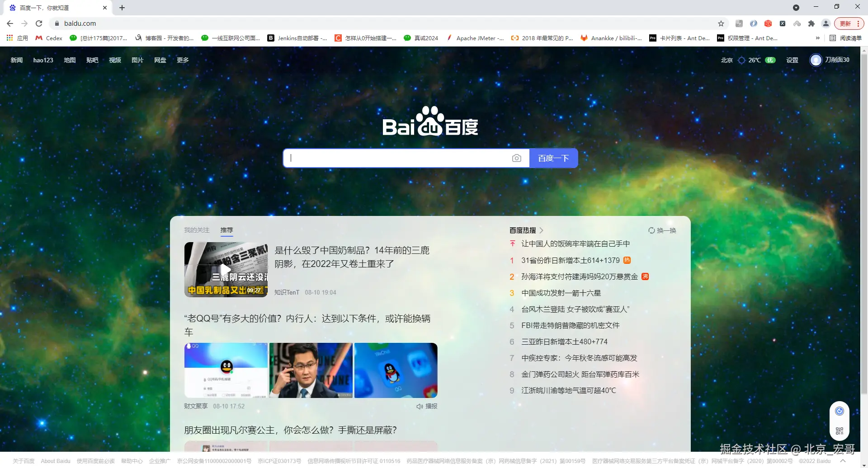The width and height of the screenshot is (868, 468).
Task: Open the QQ penguin app icon thumbnail
Action: 396,370
